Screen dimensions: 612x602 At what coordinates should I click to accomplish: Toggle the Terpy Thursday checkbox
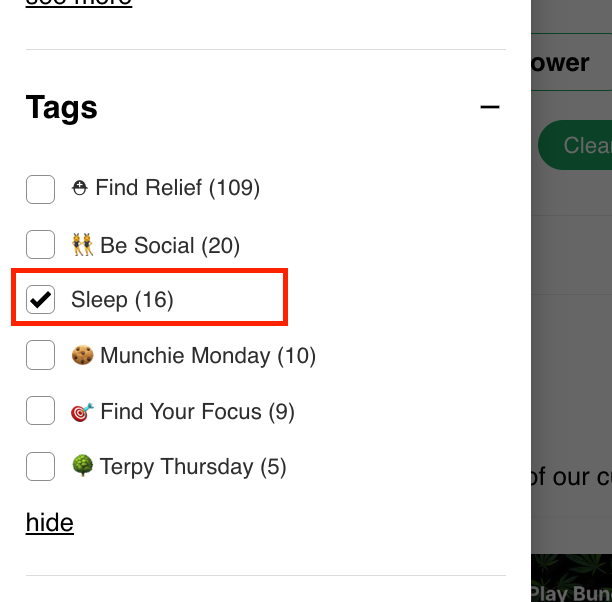point(40,466)
